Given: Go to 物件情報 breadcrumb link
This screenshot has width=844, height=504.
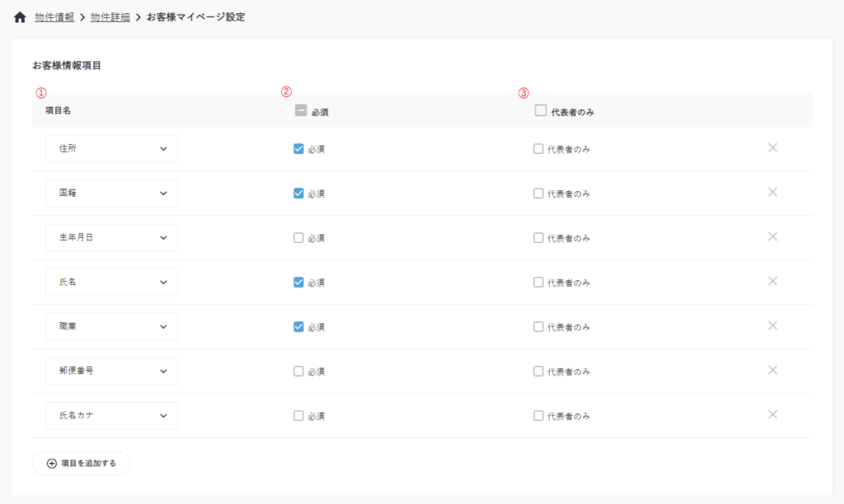Looking at the screenshot, I should [x=54, y=17].
